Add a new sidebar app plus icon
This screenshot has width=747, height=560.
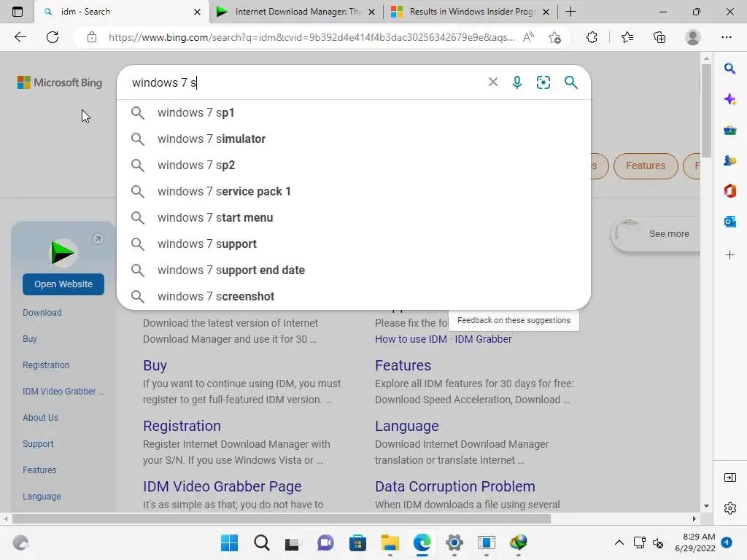[x=729, y=254]
